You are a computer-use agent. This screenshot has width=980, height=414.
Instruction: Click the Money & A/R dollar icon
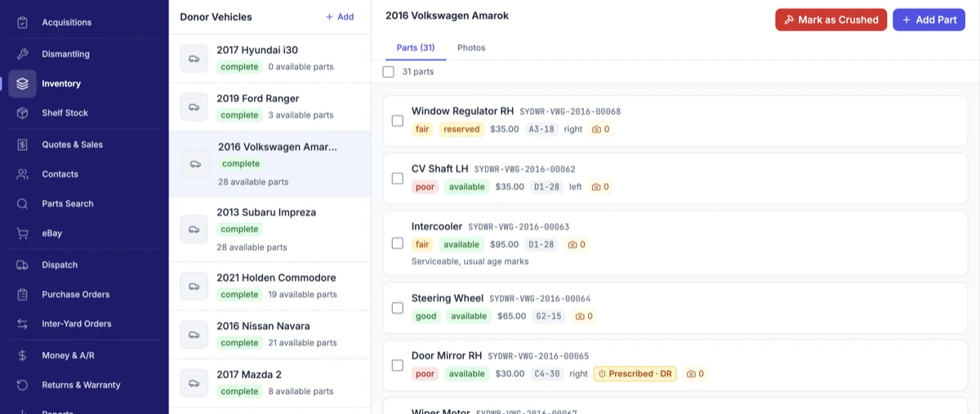22,355
